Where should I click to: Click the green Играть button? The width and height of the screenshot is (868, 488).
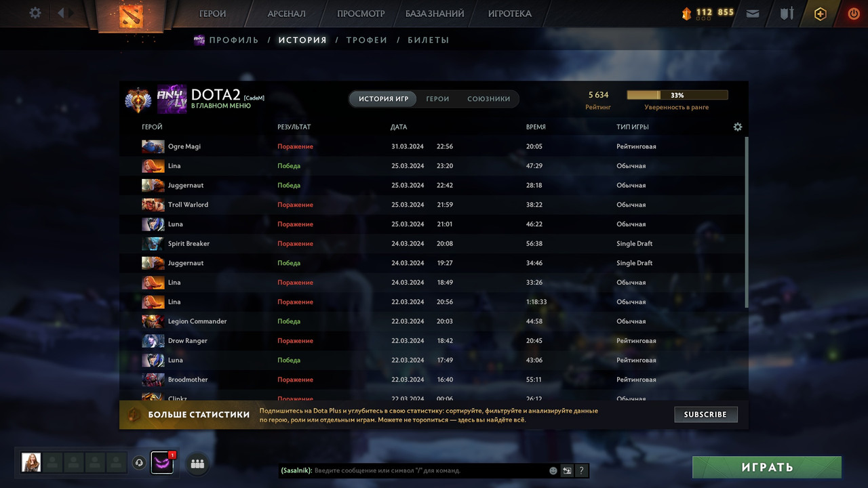[767, 467]
